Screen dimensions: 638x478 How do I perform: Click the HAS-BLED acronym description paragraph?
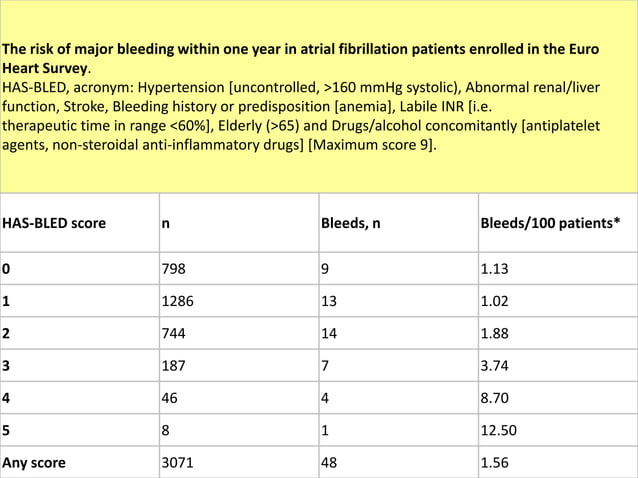(301, 116)
